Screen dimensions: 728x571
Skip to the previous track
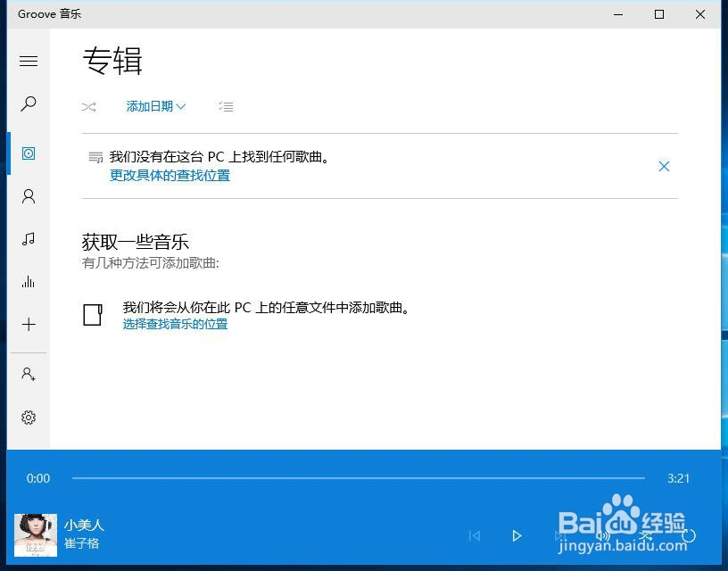click(474, 535)
